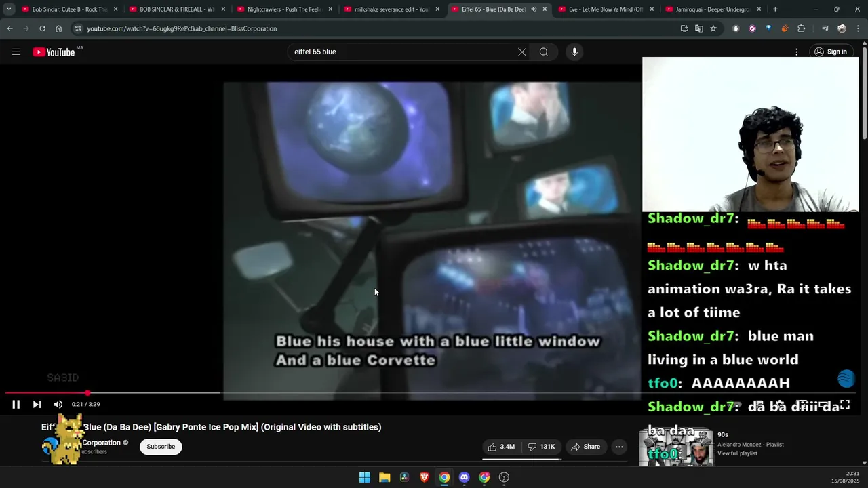
Task: Open OBS Studio from the taskbar
Action: click(x=504, y=477)
